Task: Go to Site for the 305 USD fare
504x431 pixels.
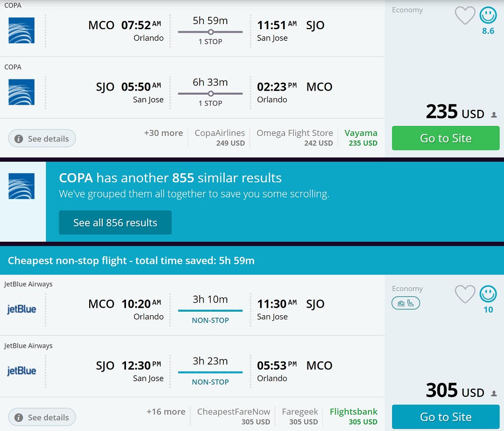Action: (446, 417)
